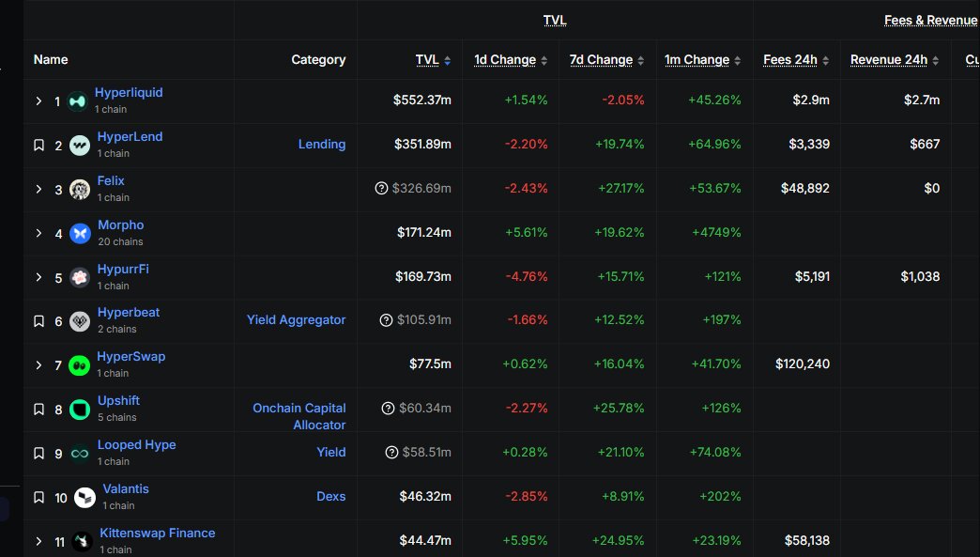This screenshot has width=980, height=557.
Task: Expand the Kittenswap Finance row
Action: point(38,541)
